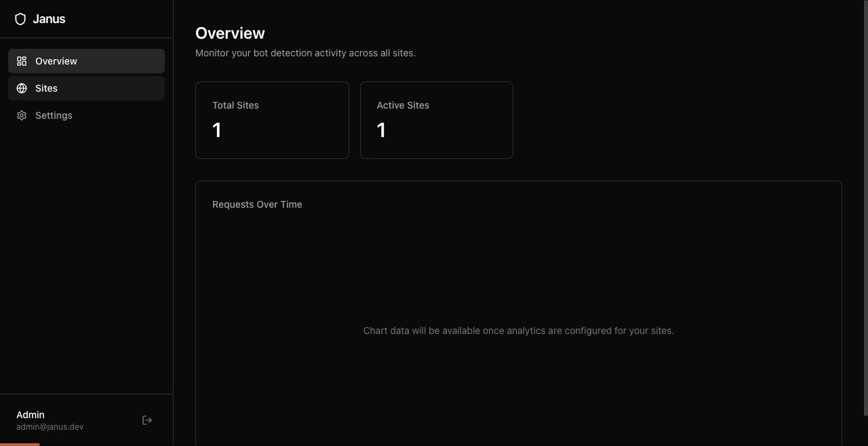This screenshot has height=446, width=868.
Task: Click the logout icon next to Admin
Action: tap(146, 420)
